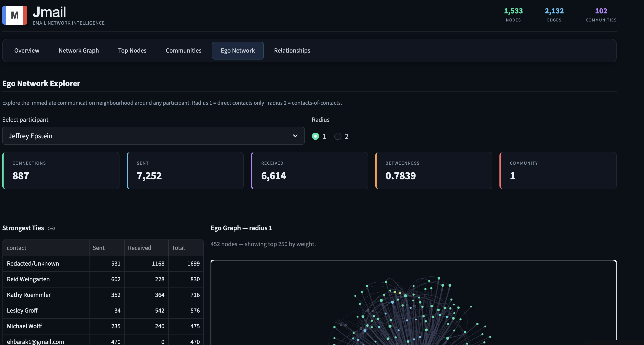Open the Communities tab
The width and height of the screenshot is (644, 345).
183,51
